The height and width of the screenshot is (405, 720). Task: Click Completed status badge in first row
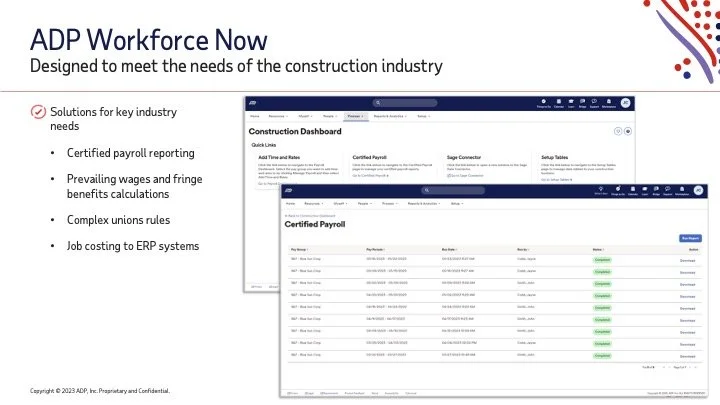[x=602, y=260]
